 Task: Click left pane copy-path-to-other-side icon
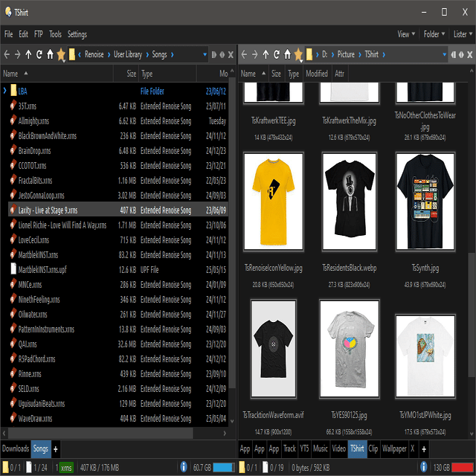(214, 54)
